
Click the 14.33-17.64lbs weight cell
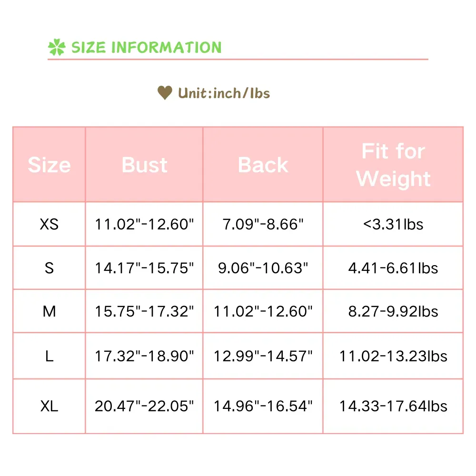tap(393, 406)
